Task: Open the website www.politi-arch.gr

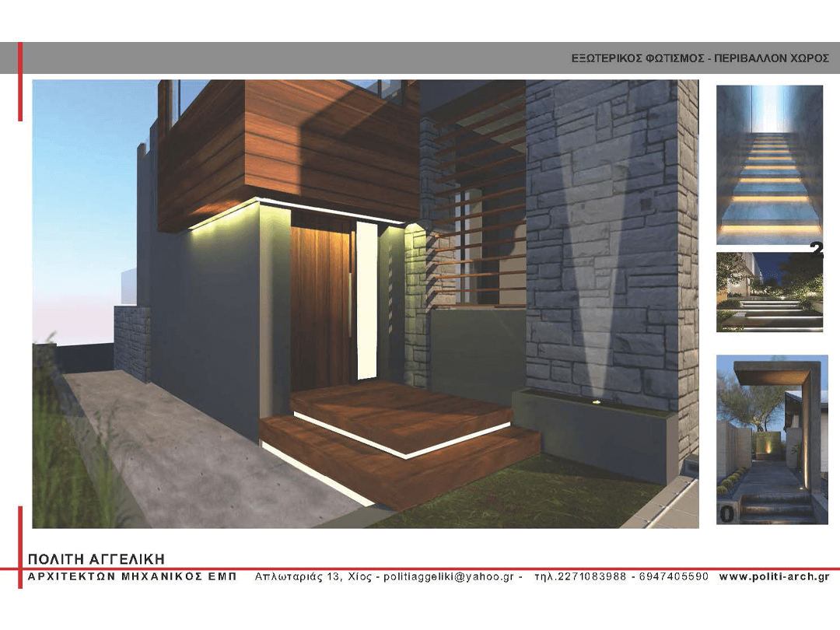Action: click(x=774, y=577)
